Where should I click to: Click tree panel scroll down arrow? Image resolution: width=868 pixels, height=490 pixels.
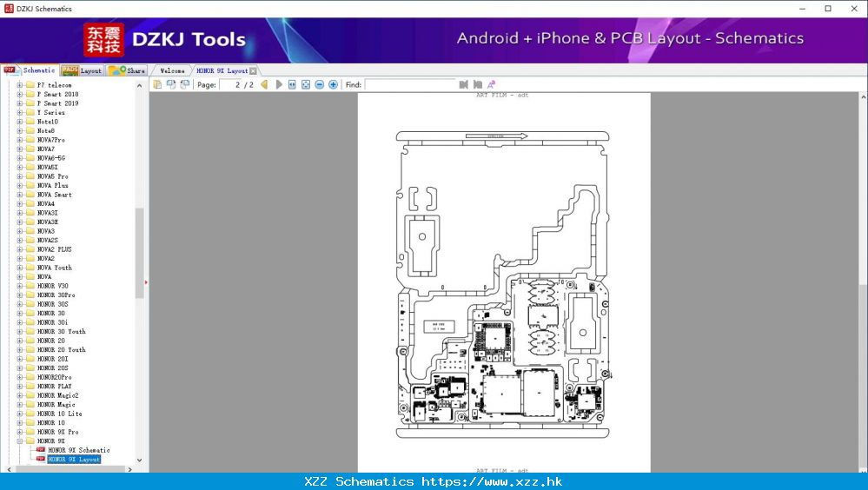pos(140,460)
